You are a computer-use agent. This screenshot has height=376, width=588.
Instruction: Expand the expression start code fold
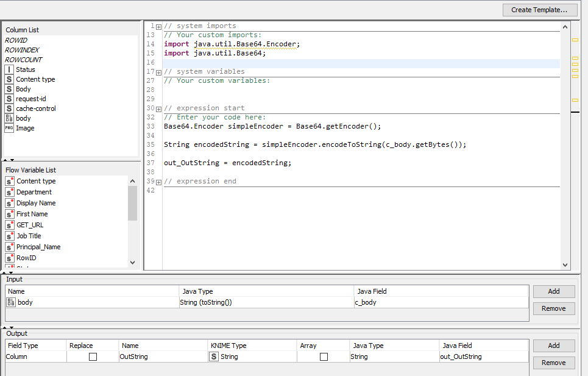coord(158,108)
